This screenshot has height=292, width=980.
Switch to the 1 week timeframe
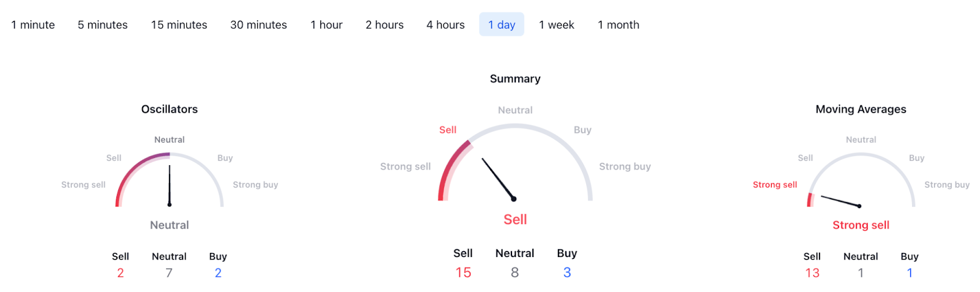click(x=556, y=25)
